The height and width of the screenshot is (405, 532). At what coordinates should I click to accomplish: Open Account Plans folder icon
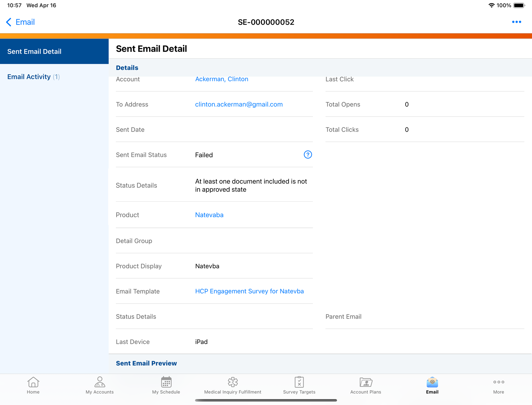(365, 382)
